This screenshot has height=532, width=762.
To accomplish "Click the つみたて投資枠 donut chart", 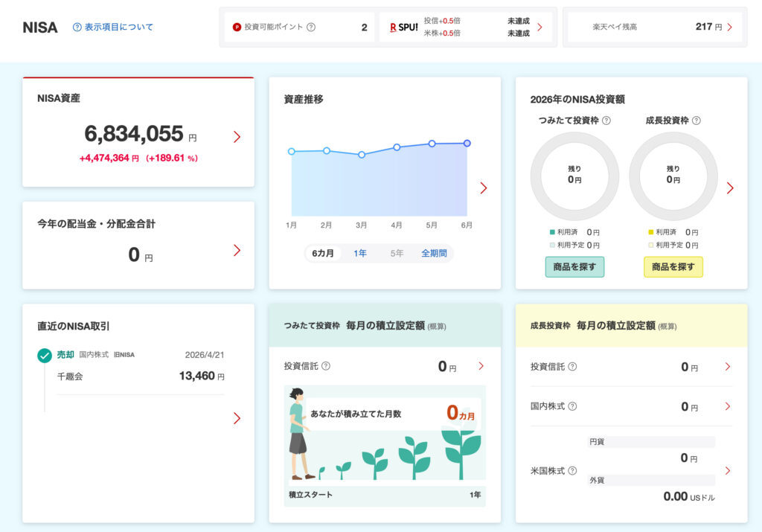I will pos(574,176).
